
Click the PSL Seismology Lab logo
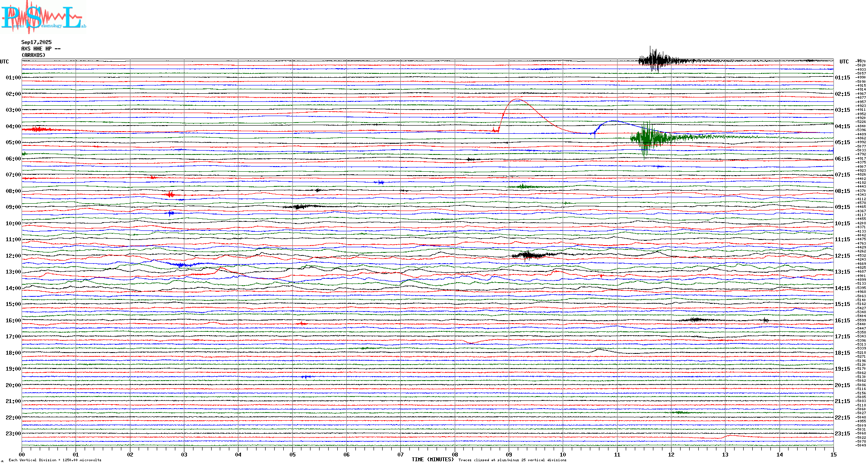pos(43,16)
